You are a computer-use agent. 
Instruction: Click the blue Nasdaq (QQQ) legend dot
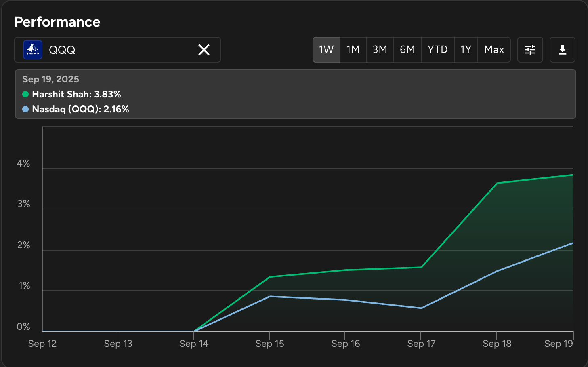click(x=25, y=109)
